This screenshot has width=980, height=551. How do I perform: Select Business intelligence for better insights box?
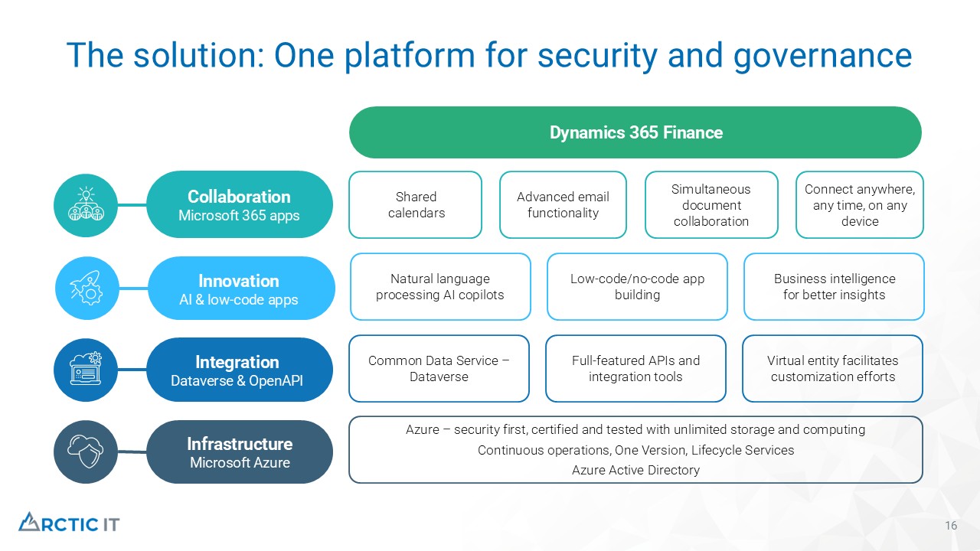pos(834,287)
